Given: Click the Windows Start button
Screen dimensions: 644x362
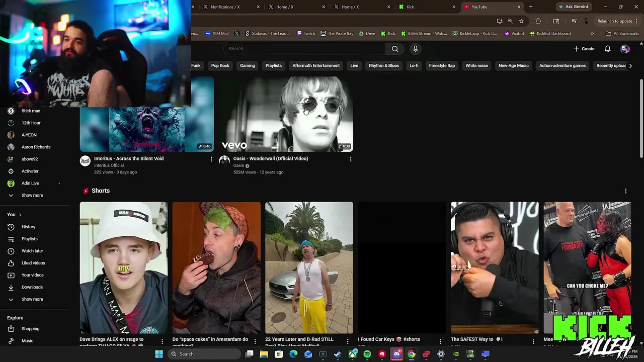Looking at the screenshot, I should click(159, 354).
